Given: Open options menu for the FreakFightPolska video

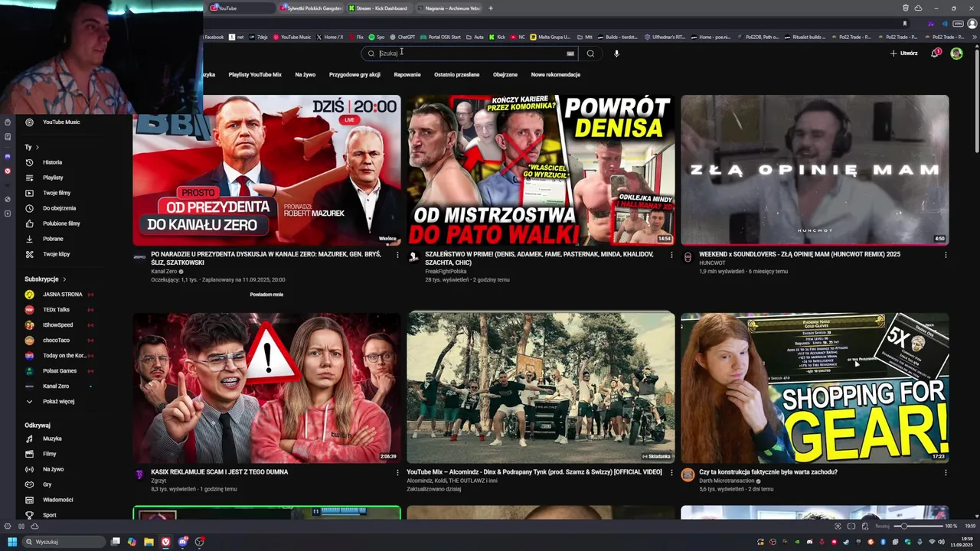Looking at the screenshot, I should coord(671,255).
